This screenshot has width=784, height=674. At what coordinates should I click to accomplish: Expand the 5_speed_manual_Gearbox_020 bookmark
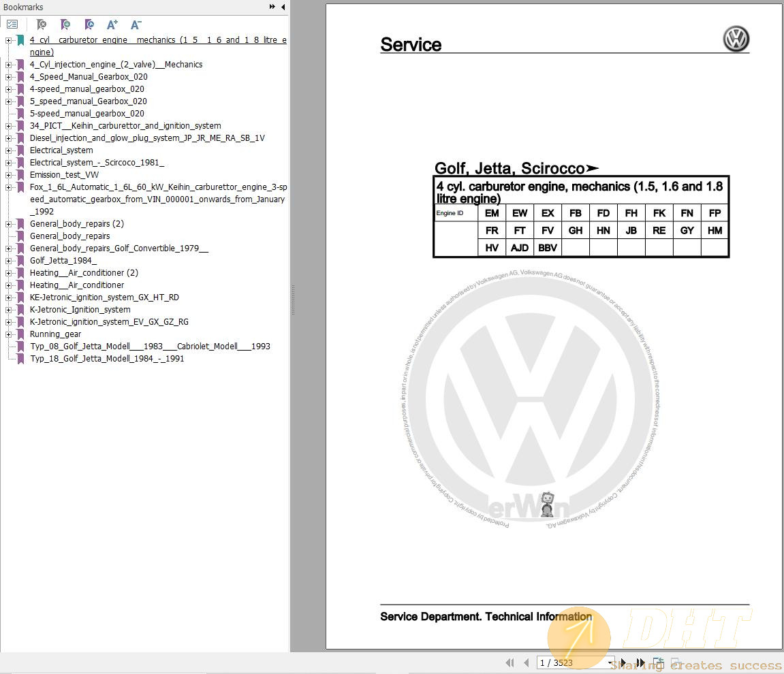click(8, 101)
